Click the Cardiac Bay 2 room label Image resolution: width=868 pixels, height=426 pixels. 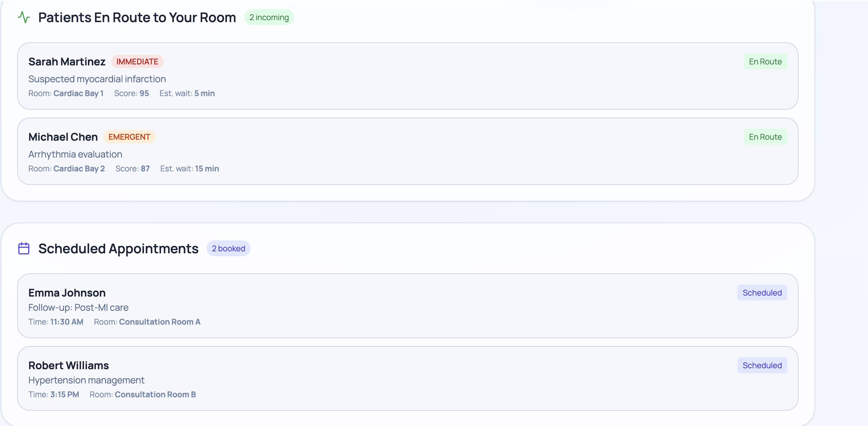pos(79,169)
